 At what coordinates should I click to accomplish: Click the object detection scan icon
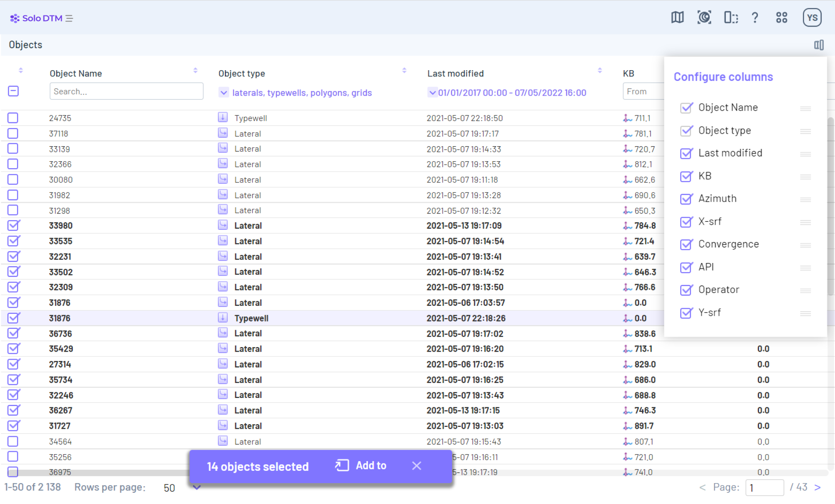(704, 17)
